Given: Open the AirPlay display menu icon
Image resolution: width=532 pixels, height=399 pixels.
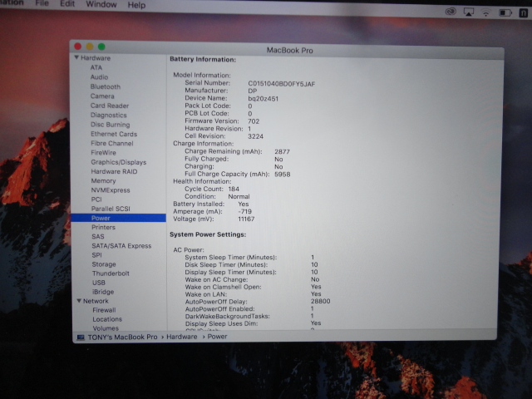Looking at the screenshot, I should click(469, 12).
